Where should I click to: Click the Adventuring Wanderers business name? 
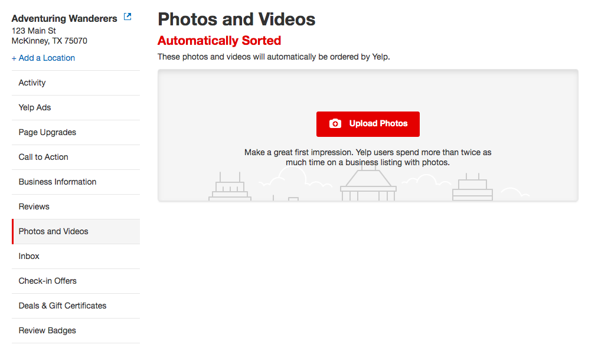(x=64, y=18)
